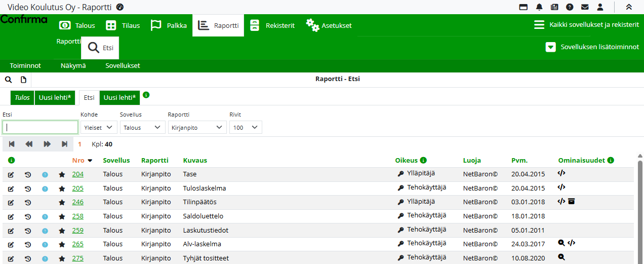Open the Rivit dropdown set to 100

point(246,127)
